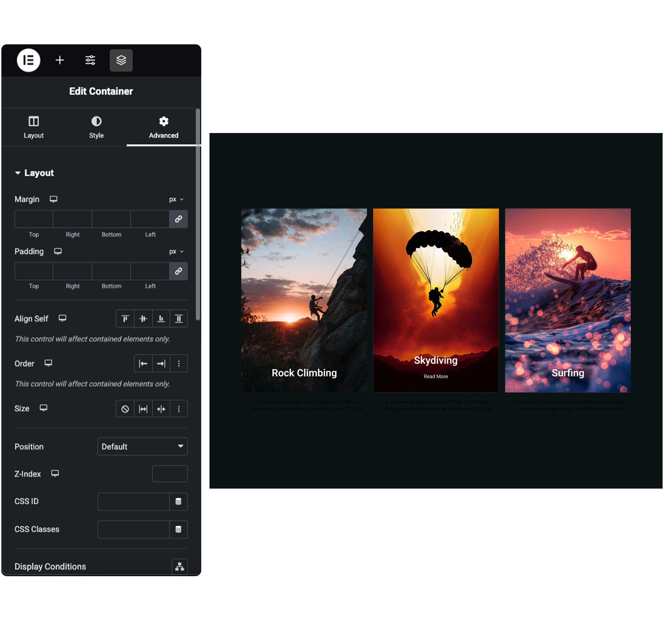Viewport: 672px width, 644px height.
Task: Toggle Margin link values button
Action: [x=179, y=219]
